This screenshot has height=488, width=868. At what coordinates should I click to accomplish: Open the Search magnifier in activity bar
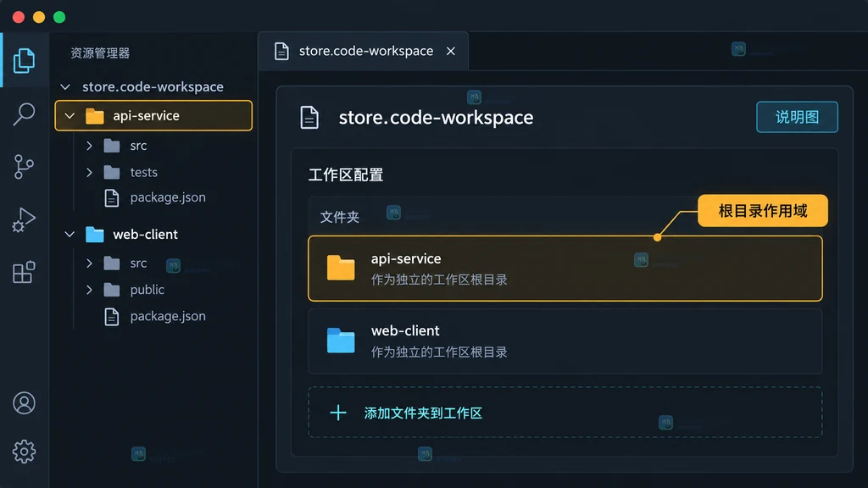click(x=24, y=114)
